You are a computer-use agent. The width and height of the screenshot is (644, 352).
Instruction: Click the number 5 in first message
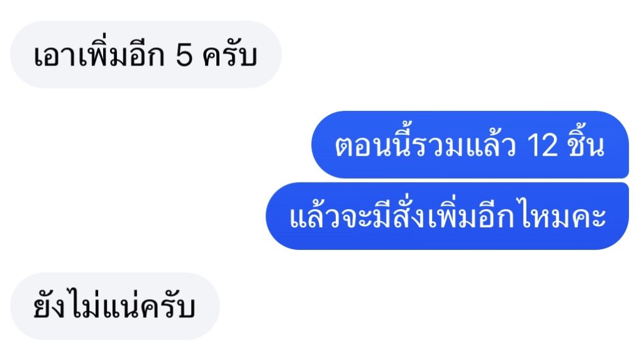184,55
